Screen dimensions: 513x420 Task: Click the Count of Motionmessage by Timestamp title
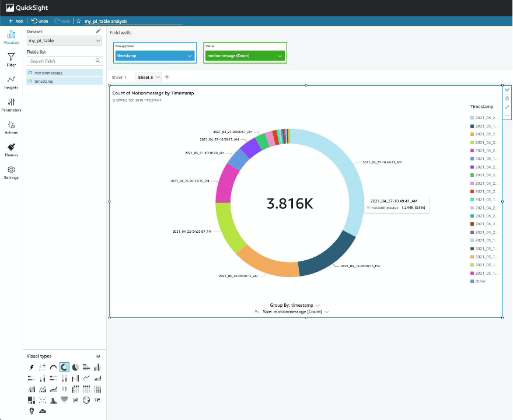coord(153,93)
